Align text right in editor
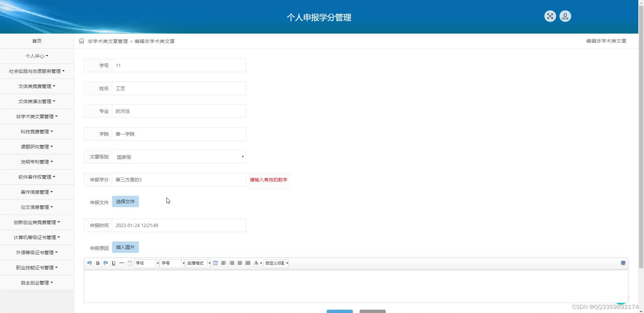The height and width of the screenshot is (313, 644). [x=232, y=263]
